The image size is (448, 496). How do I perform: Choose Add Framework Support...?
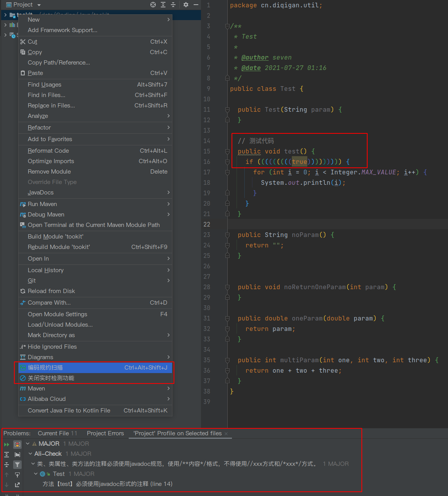click(x=95, y=30)
